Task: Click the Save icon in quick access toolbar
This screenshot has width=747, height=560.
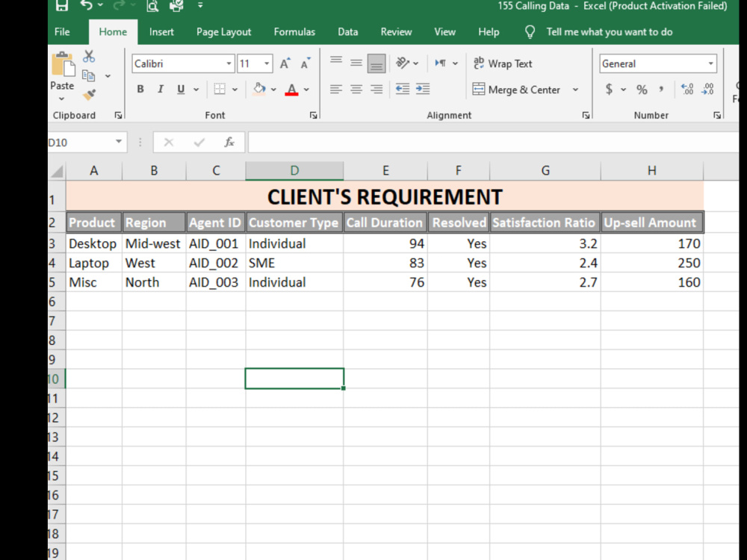Action: click(61, 4)
